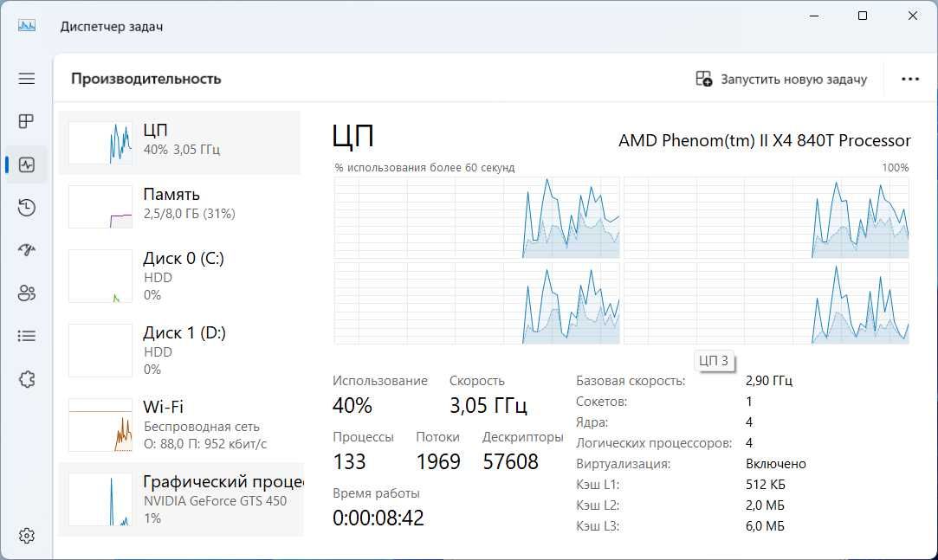Open the Users page icon
This screenshot has width=938, height=560.
(26, 293)
